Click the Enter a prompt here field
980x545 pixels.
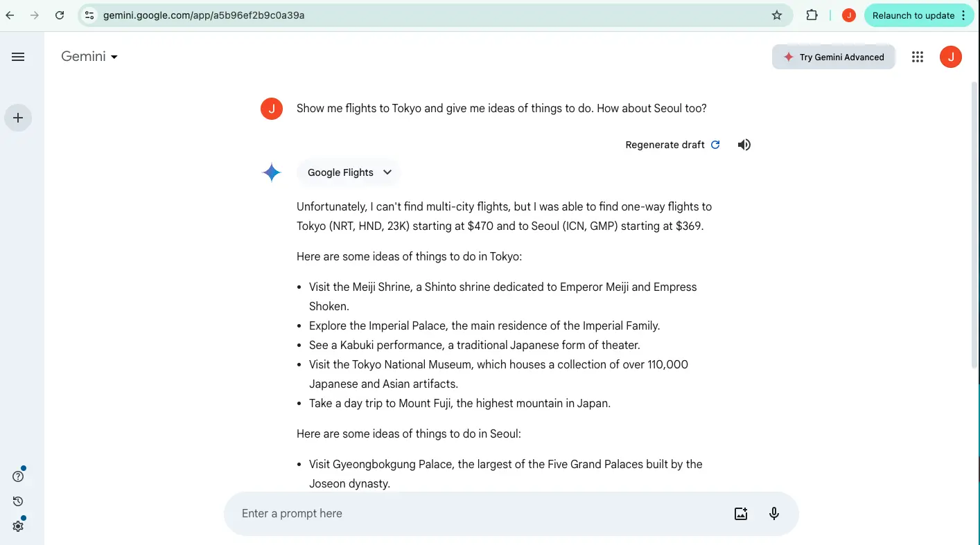click(478, 514)
